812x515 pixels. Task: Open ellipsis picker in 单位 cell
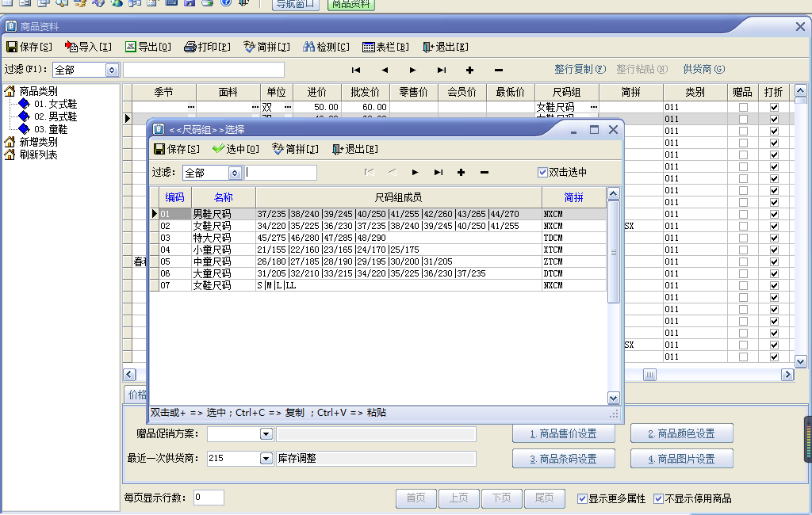[287, 107]
